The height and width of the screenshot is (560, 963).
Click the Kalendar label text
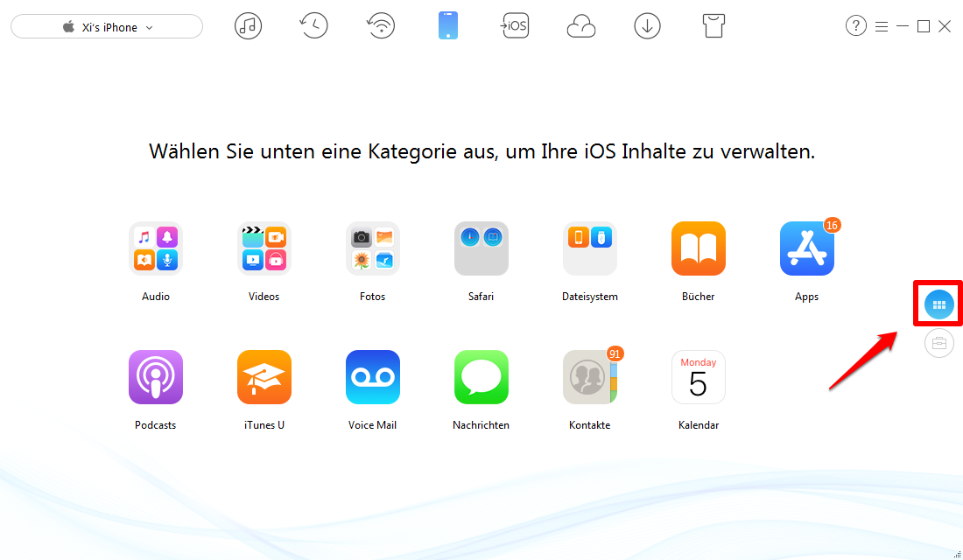tap(699, 425)
